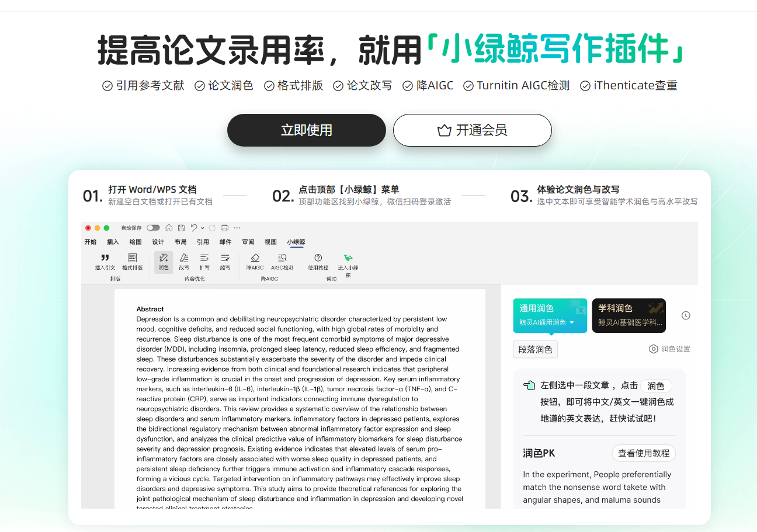The image size is (757, 532).
Task: Click the inline 润色 pill button
Action: (x=656, y=386)
